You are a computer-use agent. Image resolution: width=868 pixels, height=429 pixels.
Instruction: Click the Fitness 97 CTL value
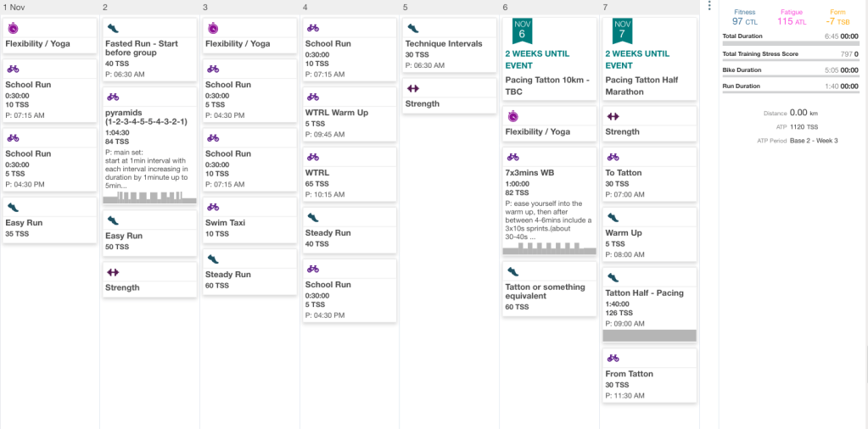tap(744, 22)
